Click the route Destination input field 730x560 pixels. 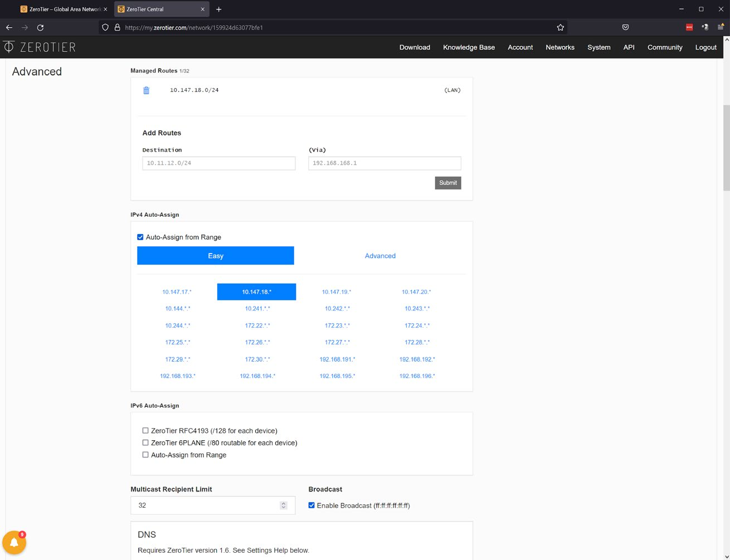[x=219, y=163]
